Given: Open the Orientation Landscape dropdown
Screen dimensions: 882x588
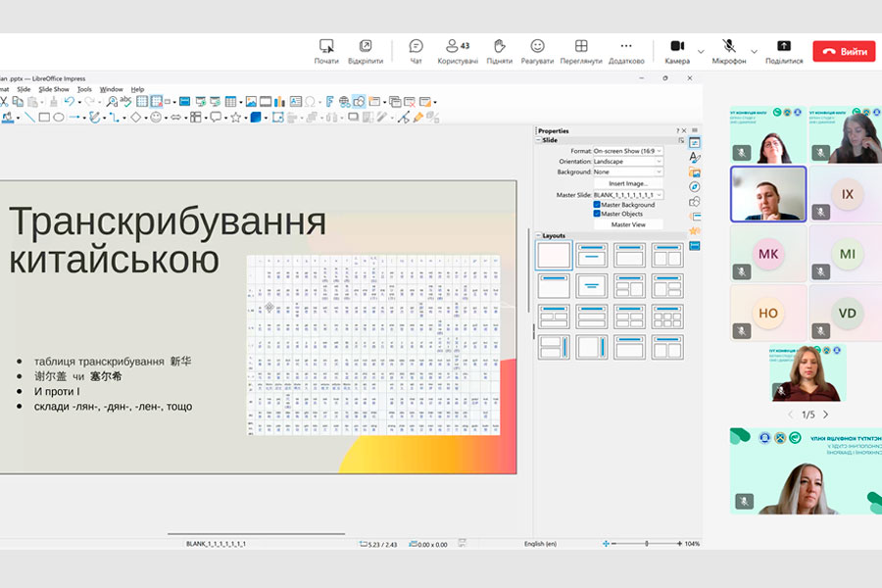Looking at the screenshot, I should tap(627, 162).
